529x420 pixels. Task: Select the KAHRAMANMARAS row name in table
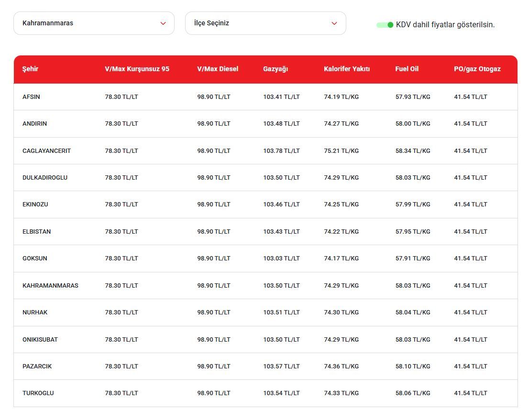[50, 286]
